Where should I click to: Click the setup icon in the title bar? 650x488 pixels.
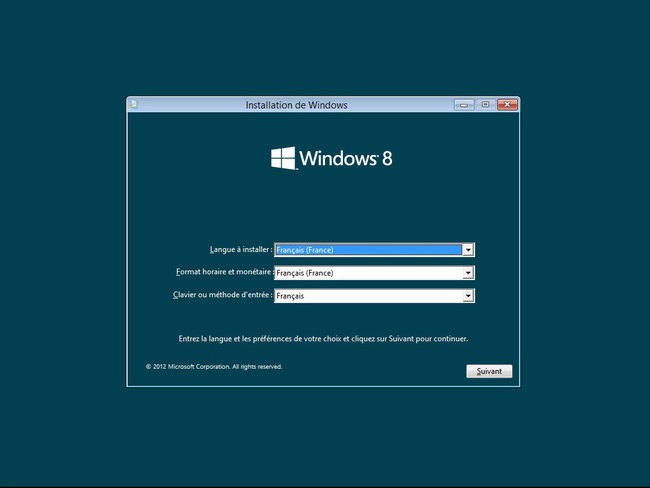pos(134,104)
